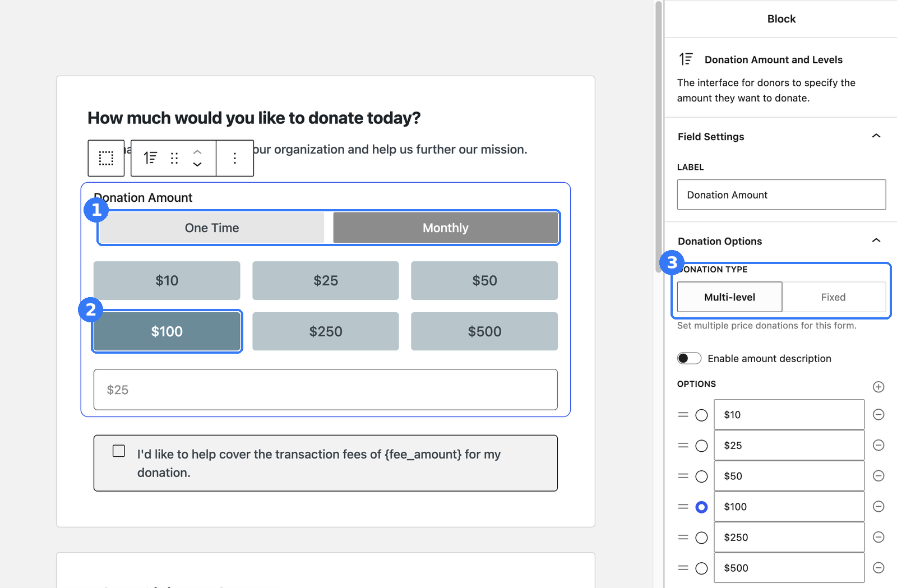This screenshot has height=588, width=897.
Task: Open block options three-dot menu
Action: (235, 158)
